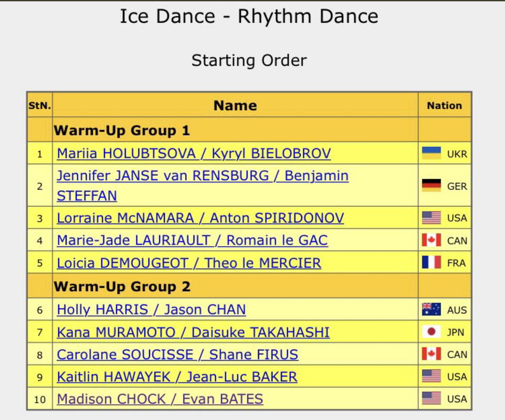Image resolution: width=505 pixels, height=420 pixels.
Task: Click the Name column header
Action: click(x=235, y=106)
